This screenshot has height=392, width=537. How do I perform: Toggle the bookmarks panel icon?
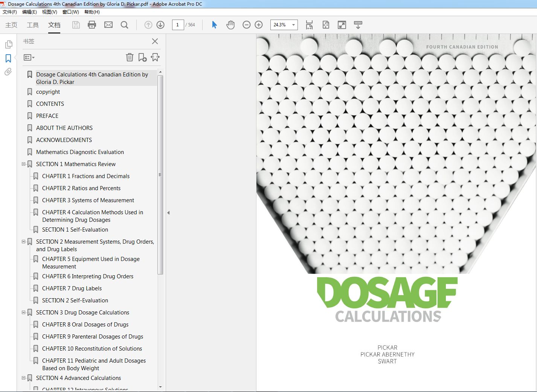[8, 58]
